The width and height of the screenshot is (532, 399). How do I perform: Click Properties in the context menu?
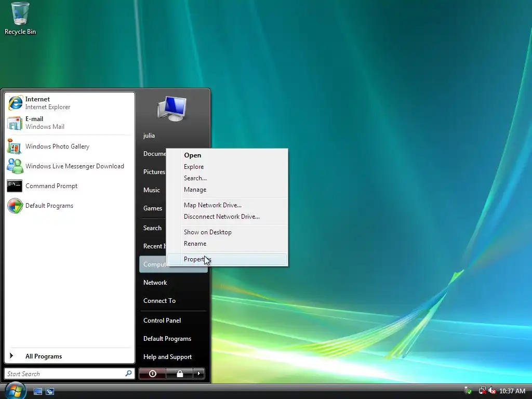(227, 259)
